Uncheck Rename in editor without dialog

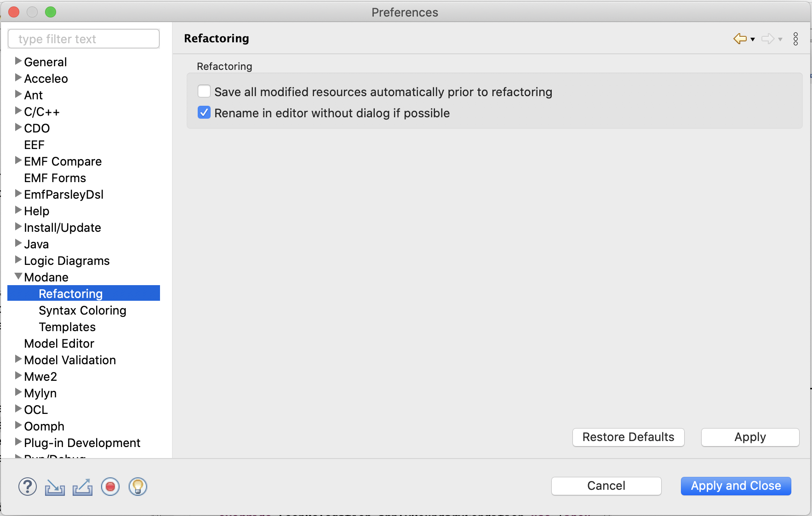[x=204, y=113]
